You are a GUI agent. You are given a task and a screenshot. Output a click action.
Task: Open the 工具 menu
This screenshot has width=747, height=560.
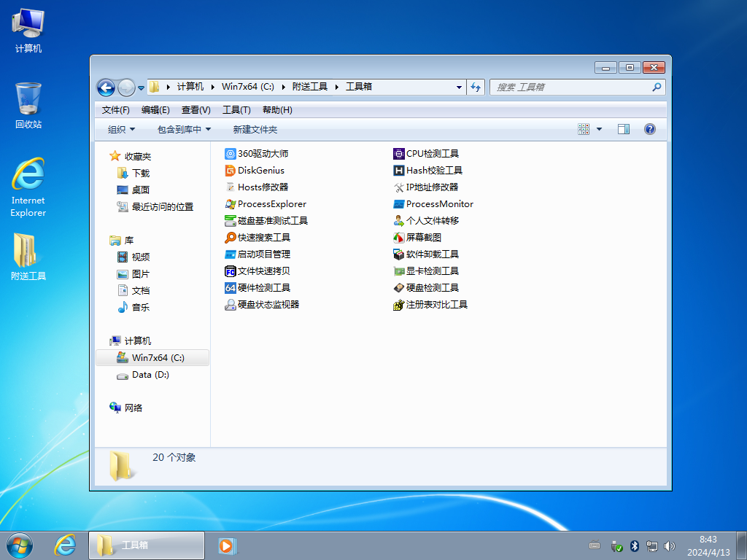click(x=236, y=110)
